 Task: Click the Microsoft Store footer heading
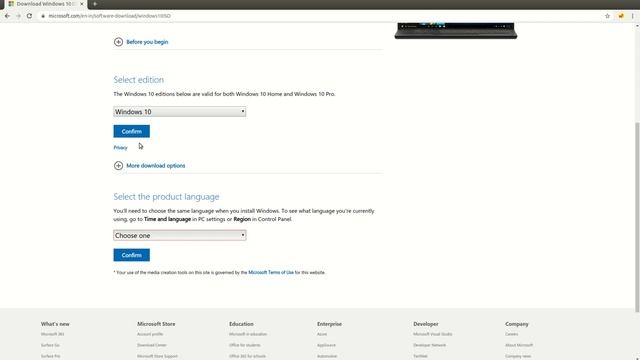(x=156, y=324)
